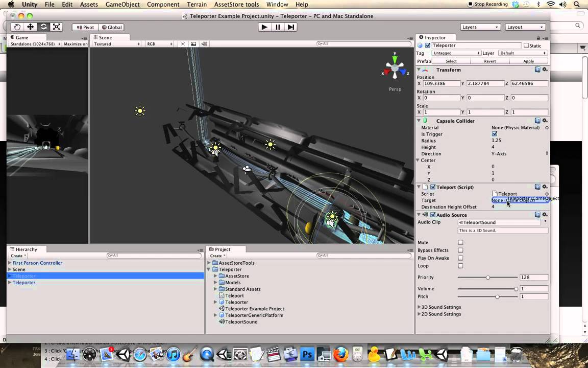
Task: Click the Step frame button
Action: tap(291, 27)
